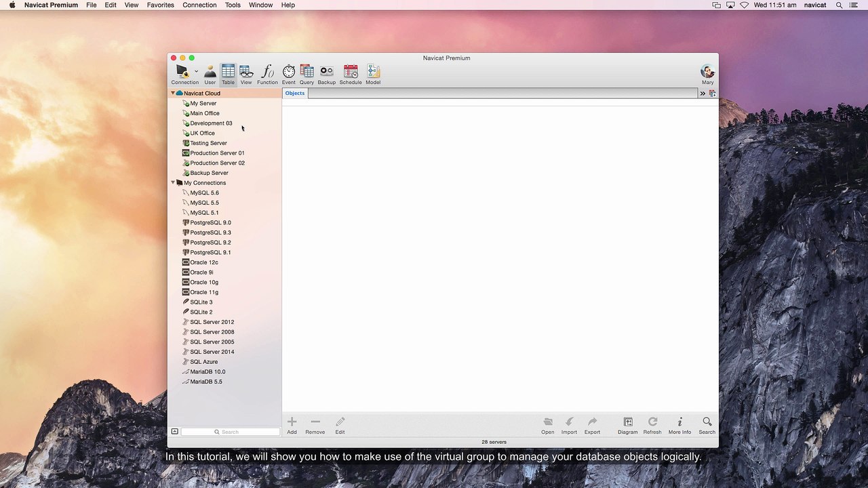Viewport: 868px width, 488px height.
Task: Select PostgreSQL 9.0 connection
Action: coord(210,222)
